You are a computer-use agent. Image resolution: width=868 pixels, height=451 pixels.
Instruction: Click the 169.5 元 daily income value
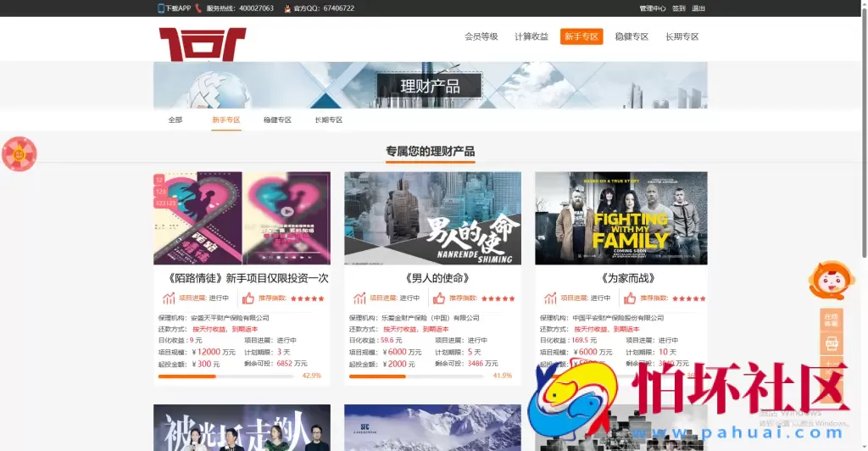point(584,340)
